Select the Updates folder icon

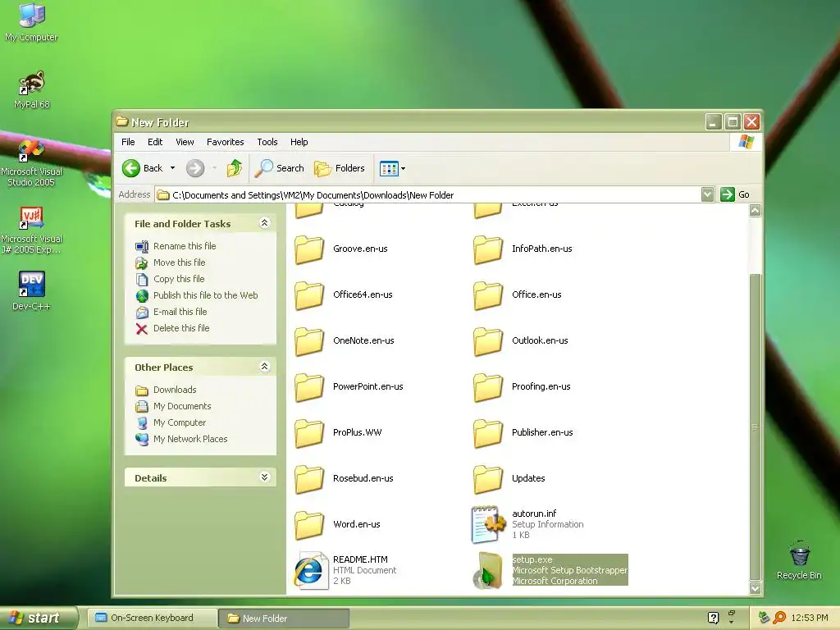pyautogui.click(x=488, y=479)
